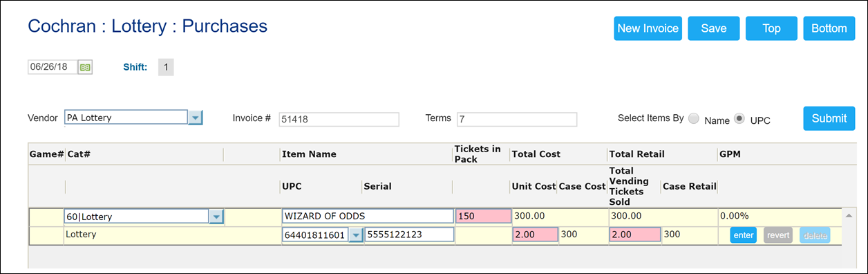The image size is (868, 274).
Task: Select items by Name radio option
Action: point(694,119)
